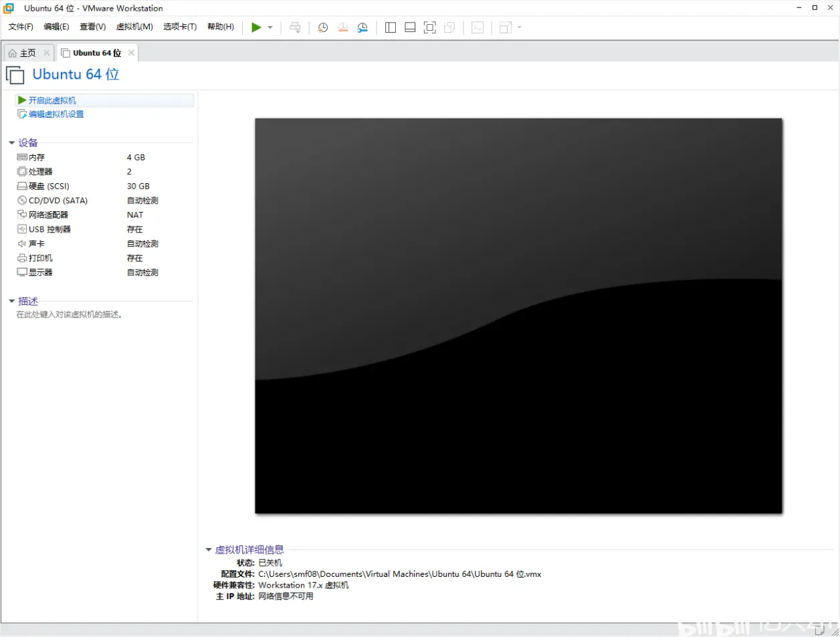This screenshot has width=840, height=637.
Task: Click the virtual machine screen preview
Action: 518,316
